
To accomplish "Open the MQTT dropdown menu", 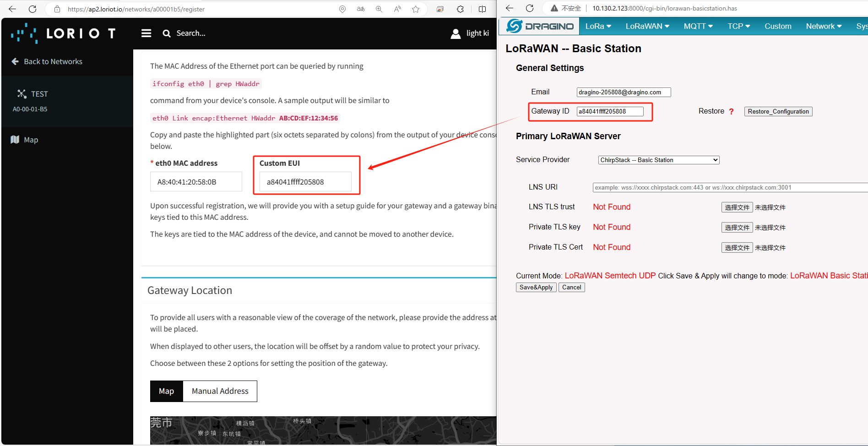I will [698, 26].
